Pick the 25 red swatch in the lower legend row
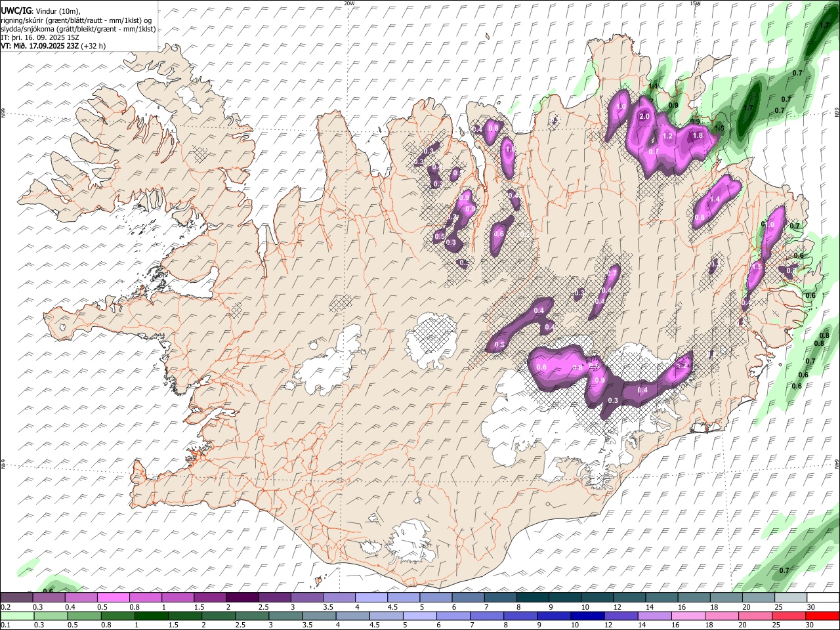The height and width of the screenshot is (630, 840). pyautogui.click(x=789, y=616)
